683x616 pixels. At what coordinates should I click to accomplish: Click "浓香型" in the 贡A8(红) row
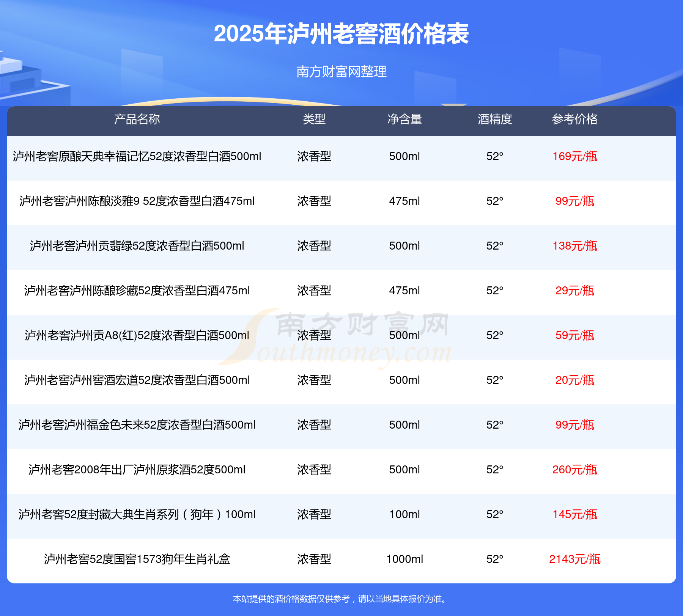(x=314, y=335)
